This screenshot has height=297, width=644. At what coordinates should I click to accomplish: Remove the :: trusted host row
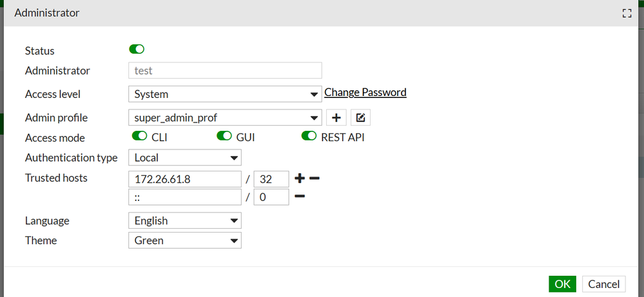click(300, 196)
